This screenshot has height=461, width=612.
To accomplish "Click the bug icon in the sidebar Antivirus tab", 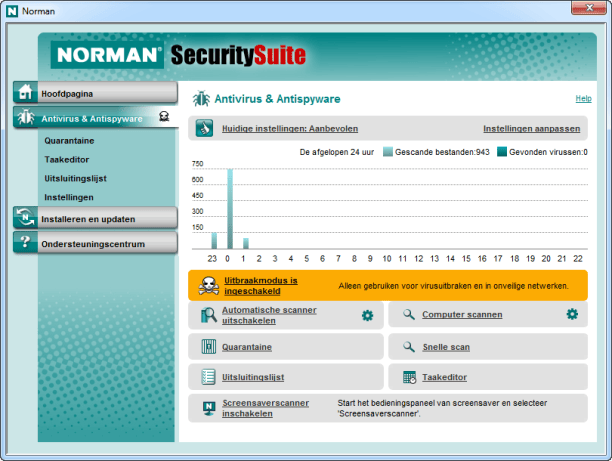I will [x=26, y=117].
